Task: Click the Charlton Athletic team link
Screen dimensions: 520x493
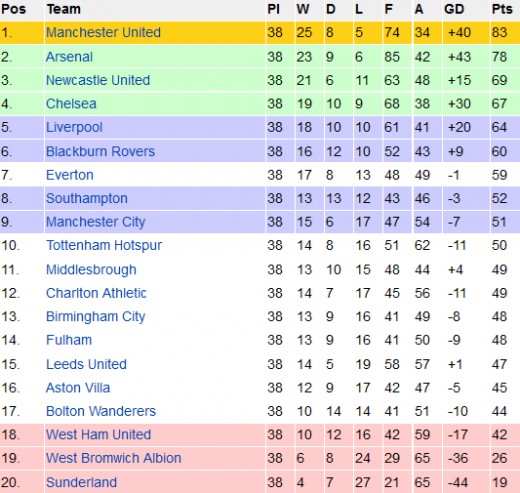Action: [x=96, y=293]
